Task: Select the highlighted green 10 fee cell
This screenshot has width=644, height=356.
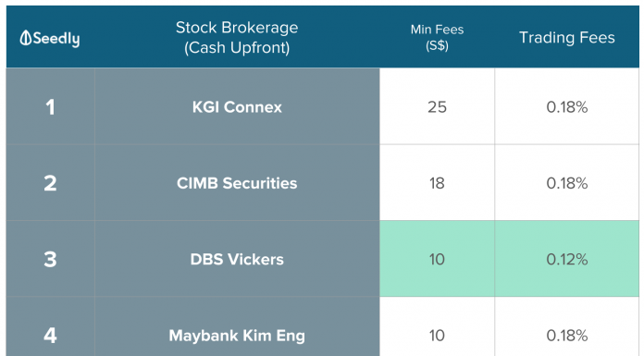Action: pyautogui.click(x=437, y=259)
